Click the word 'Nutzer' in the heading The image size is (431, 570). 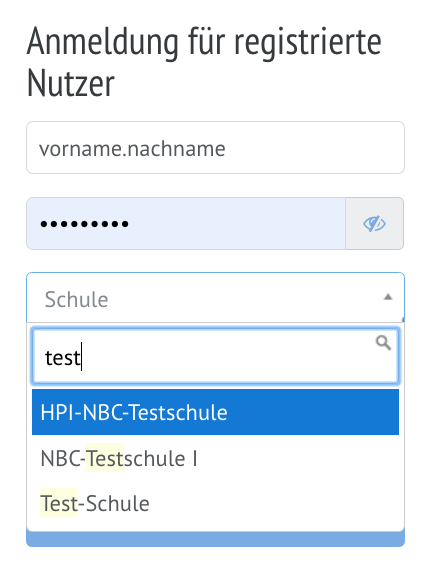(x=71, y=84)
